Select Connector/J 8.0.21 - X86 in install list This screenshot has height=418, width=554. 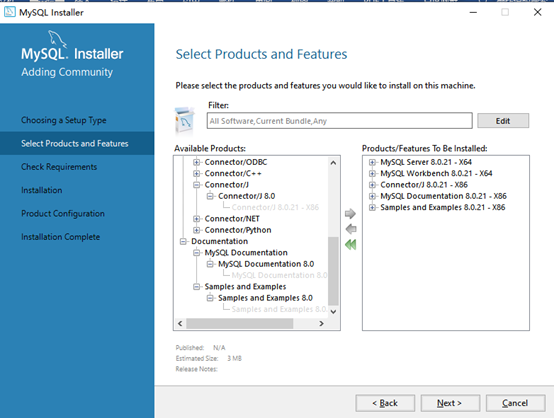[424, 185]
